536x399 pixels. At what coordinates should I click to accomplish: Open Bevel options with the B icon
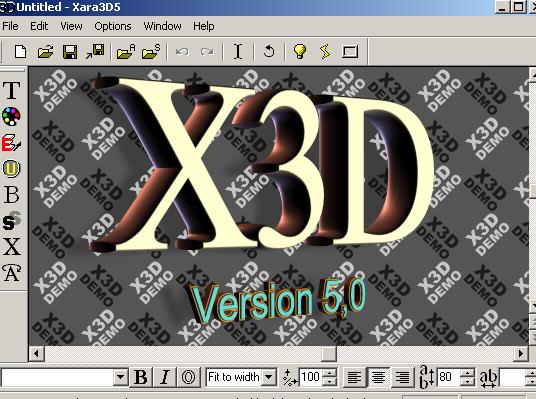pos(12,195)
